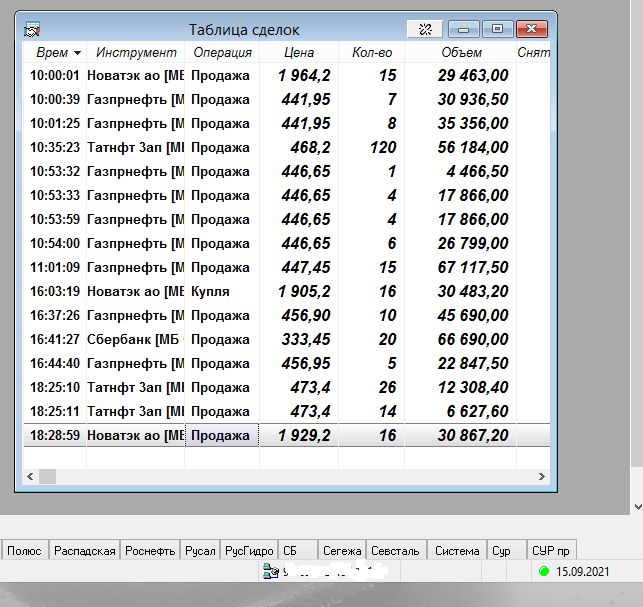Select the trade at 10:01:25
This screenshot has width=643, height=607.
click(287, 123)
